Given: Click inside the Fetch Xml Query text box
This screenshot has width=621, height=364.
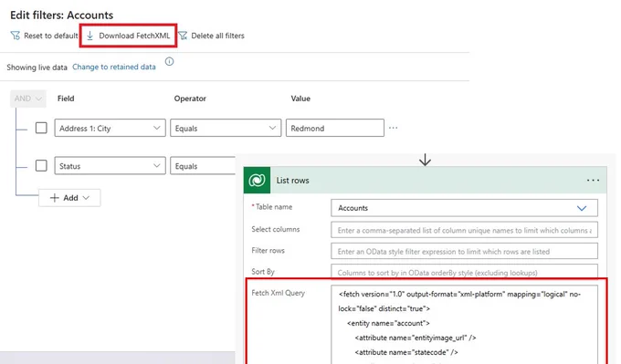Looking at the screenshot, I should tap(464, 325).
